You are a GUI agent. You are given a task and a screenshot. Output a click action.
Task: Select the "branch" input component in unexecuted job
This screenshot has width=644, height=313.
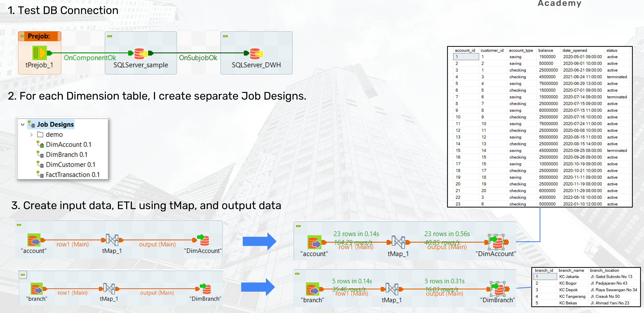[x=37, y=289]
